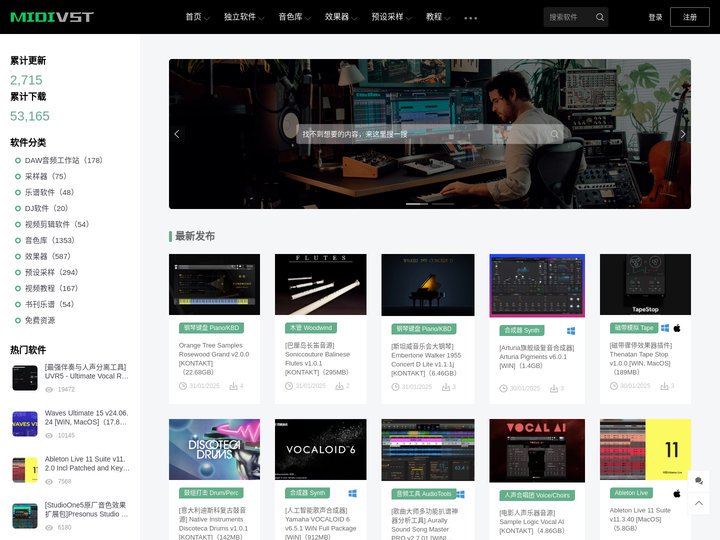Click Apple icon on Thenatan Tape Stop card
Image resolution: width=720 pixels, height=540 pixels.
pos(677,328)
